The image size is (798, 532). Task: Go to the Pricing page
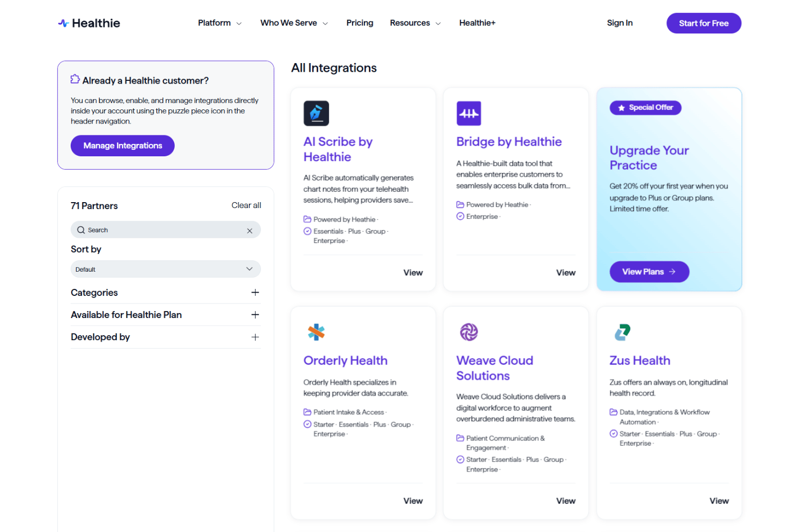(360, 23)
